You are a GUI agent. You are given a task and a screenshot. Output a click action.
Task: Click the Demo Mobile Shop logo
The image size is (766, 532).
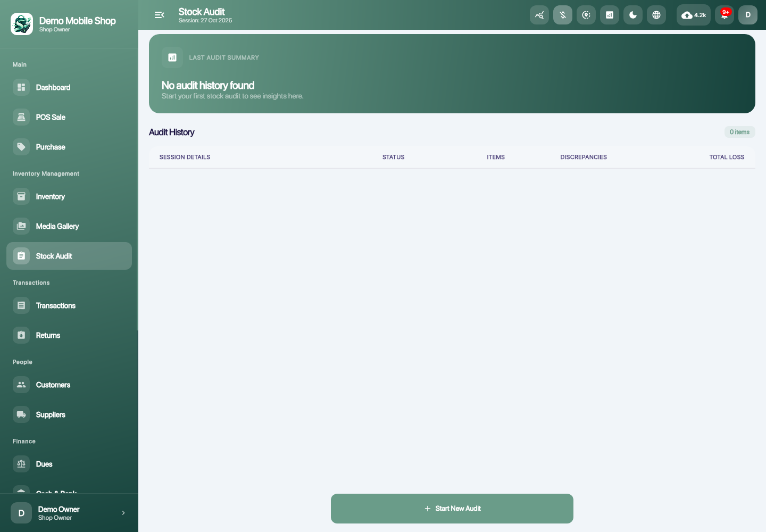[x=22, y=24]
